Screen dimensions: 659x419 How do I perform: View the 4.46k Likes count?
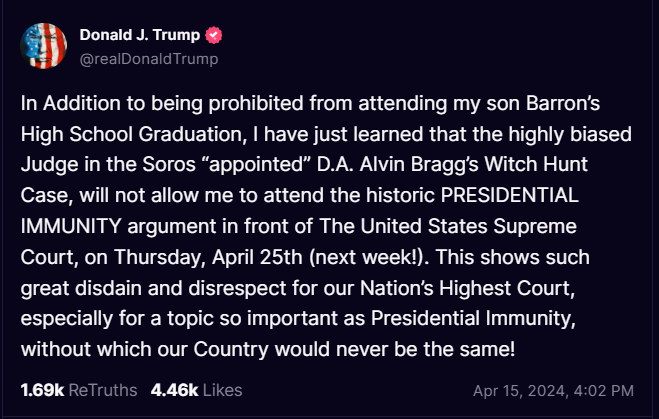(x=174, y=390)
